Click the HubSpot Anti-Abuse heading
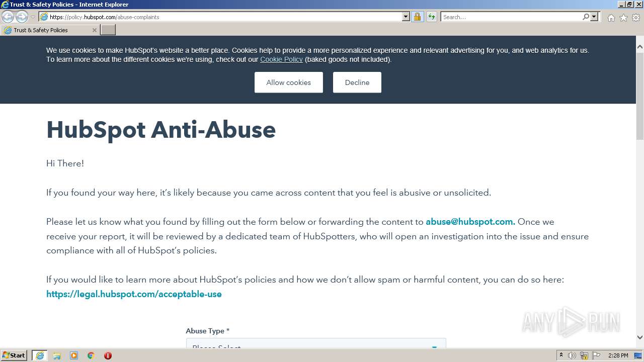The height and width of the screenshot is (362, 644). (161, 130)
